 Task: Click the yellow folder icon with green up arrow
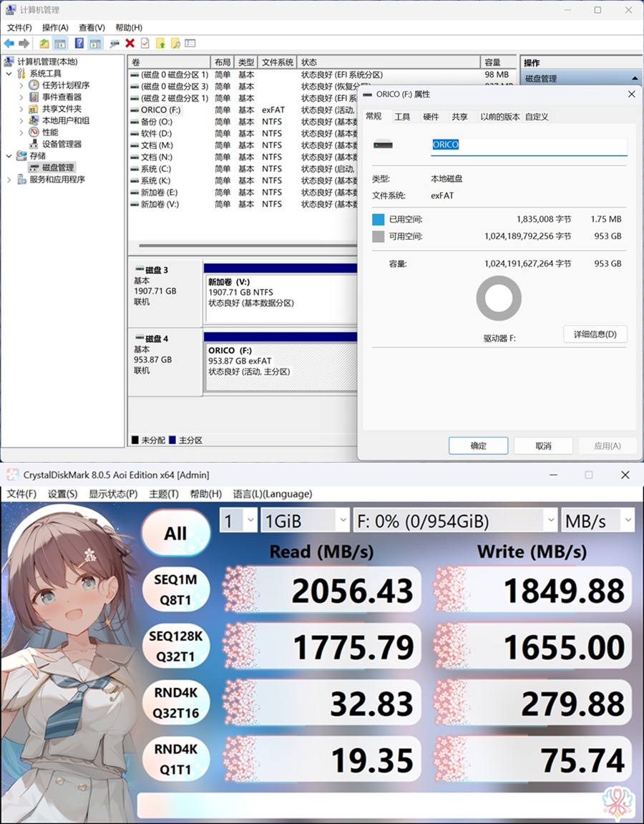(x=160, y=44)
